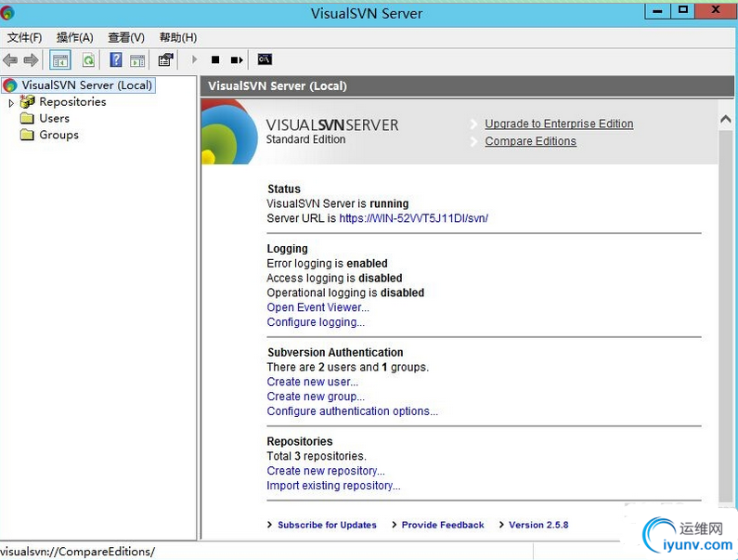Restart the server with the stop-play icon
This screenshot has width=738, height=560.
pos(237,59)
